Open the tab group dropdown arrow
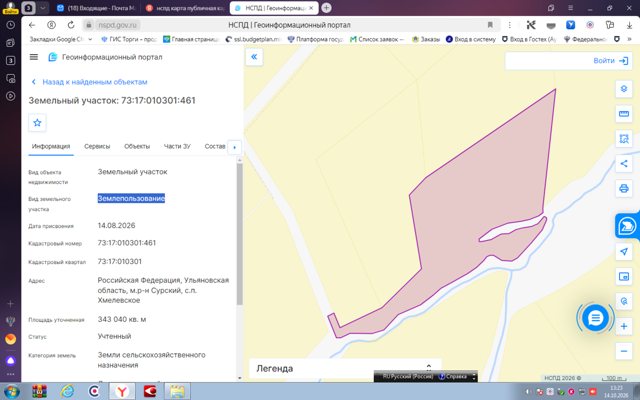Image resolution: width=640 pixels, height=400 pixels. (42, 8)
